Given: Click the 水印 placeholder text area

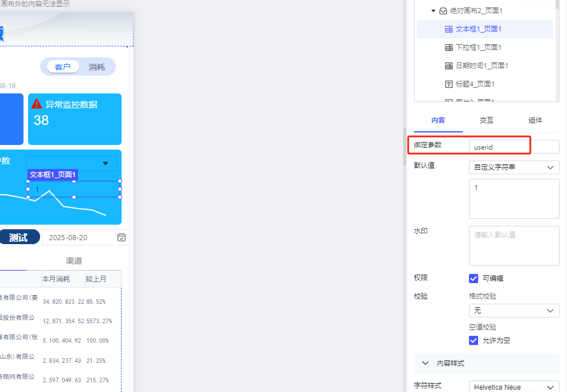Looking at the screenshot, I should tap(514, 246).
